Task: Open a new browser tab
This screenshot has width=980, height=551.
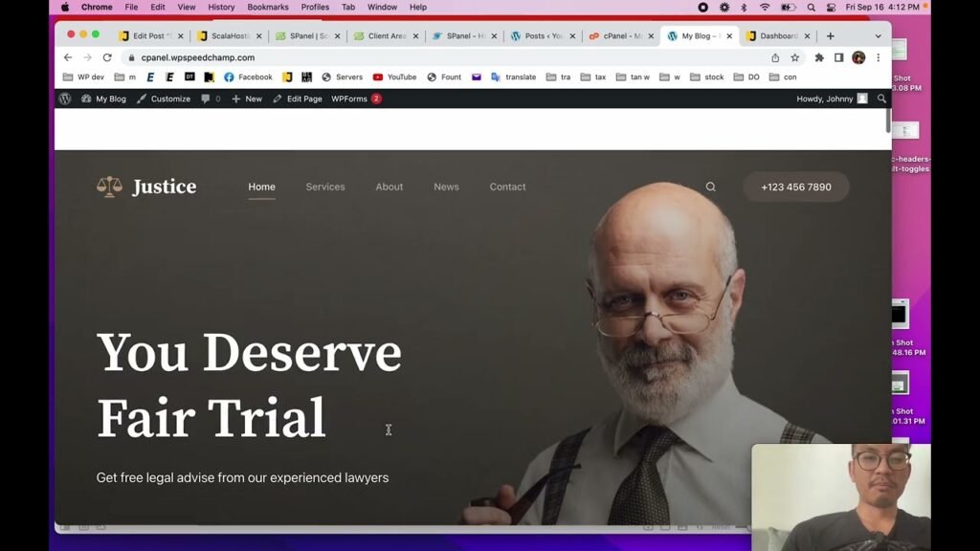Action: pyautogui.click(x=830, y=36)
